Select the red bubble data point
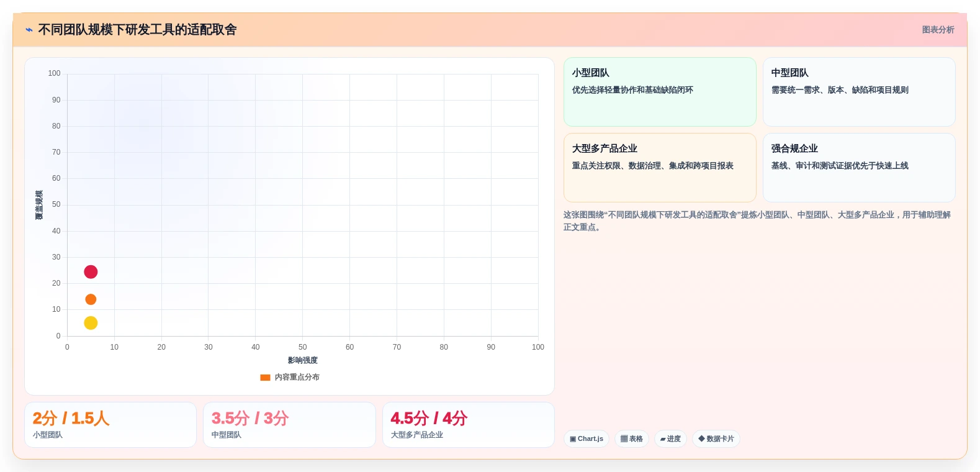The height and width of the screenshot is (472, 980). point(91,272)
